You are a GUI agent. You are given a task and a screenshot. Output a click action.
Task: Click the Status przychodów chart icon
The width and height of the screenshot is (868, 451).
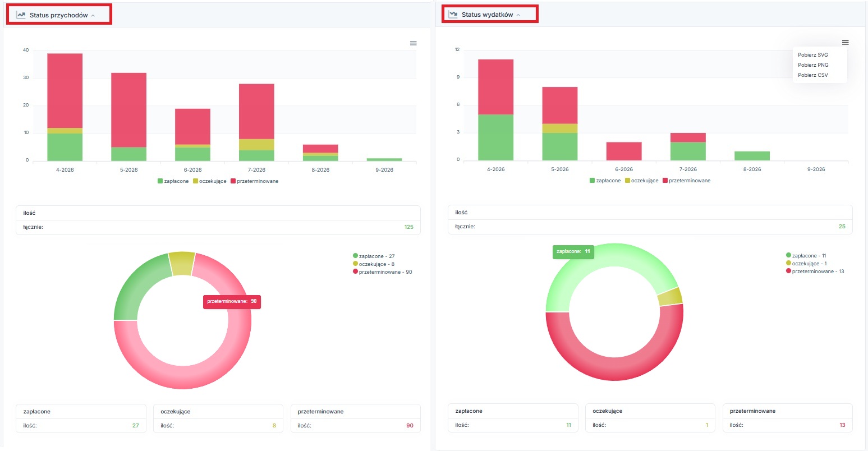[x=21, y=15]
